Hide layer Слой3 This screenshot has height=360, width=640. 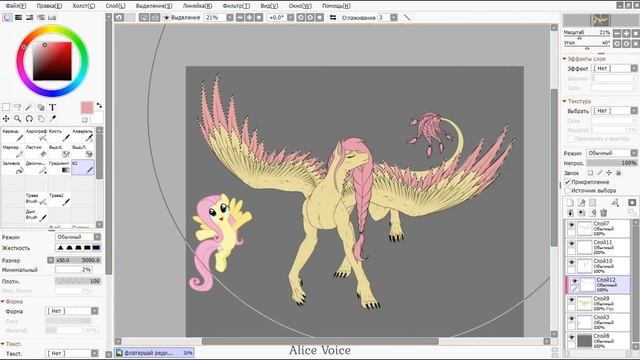point(571,319)
